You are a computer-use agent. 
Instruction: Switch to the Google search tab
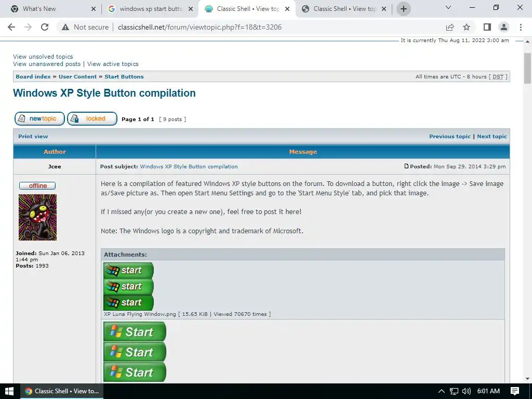click(149, 9)
